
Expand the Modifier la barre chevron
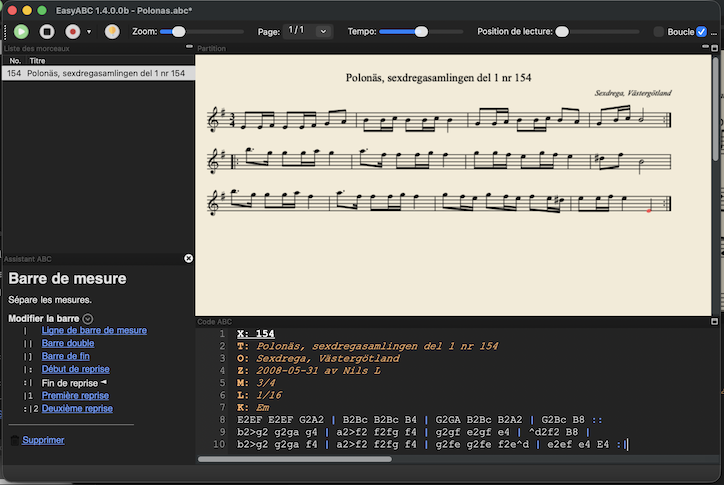coord(88,319)
